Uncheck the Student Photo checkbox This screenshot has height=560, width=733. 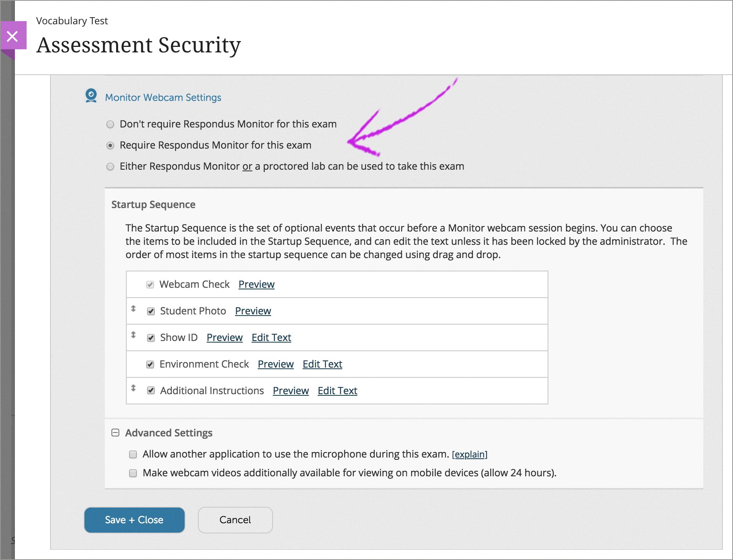pos(151,311)
